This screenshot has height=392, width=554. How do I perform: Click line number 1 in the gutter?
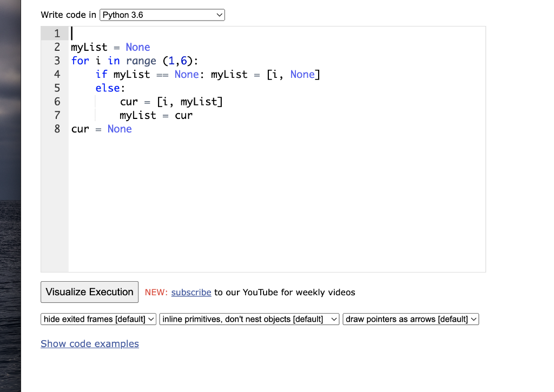point(56,33)
